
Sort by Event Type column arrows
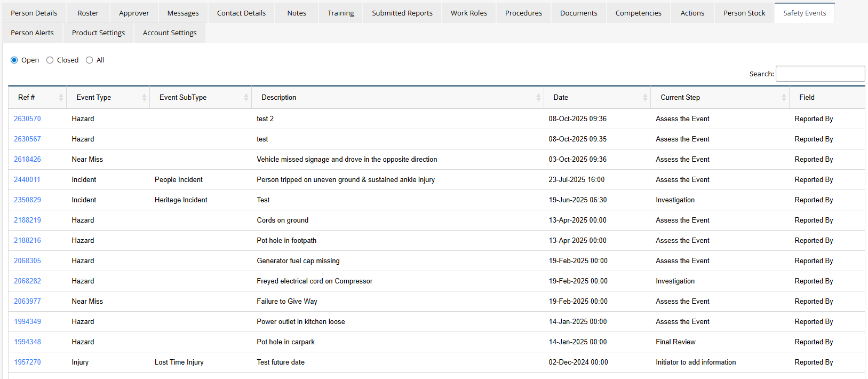pos(144,97)
